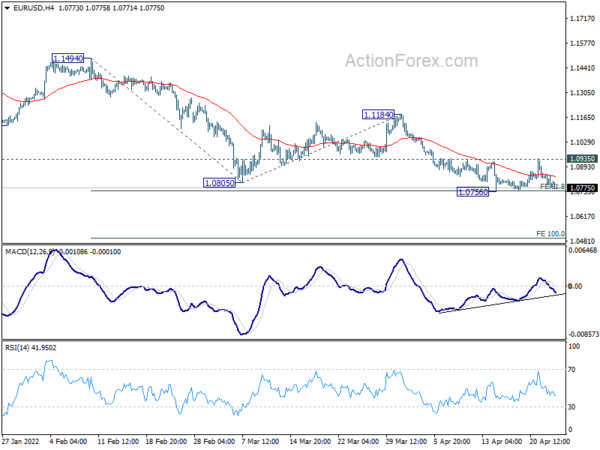Select the RSI scale level 70
The height and width of the screenshot is (450, 600).
click(572, 370)
